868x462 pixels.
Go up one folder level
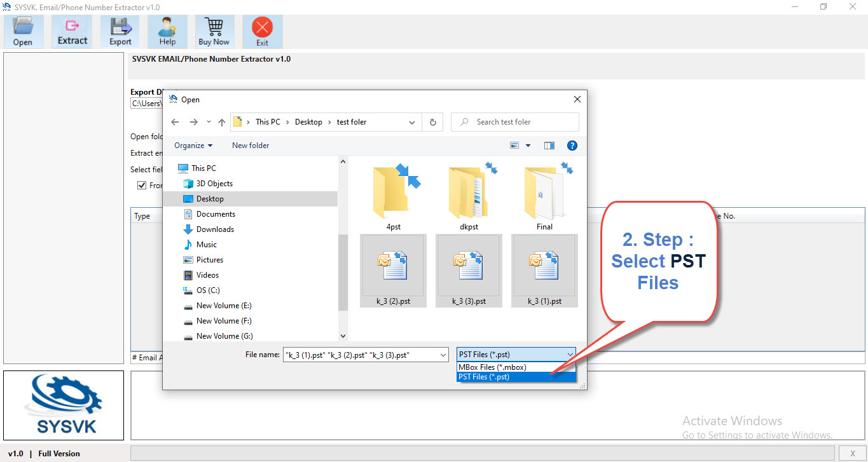click(x=222, y=122)
